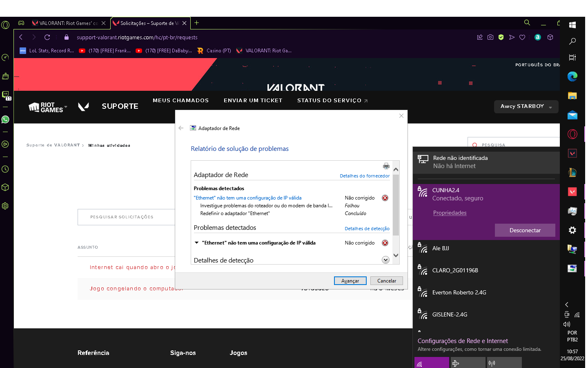Open the Casino (PT) bookmark

(214, 51)
